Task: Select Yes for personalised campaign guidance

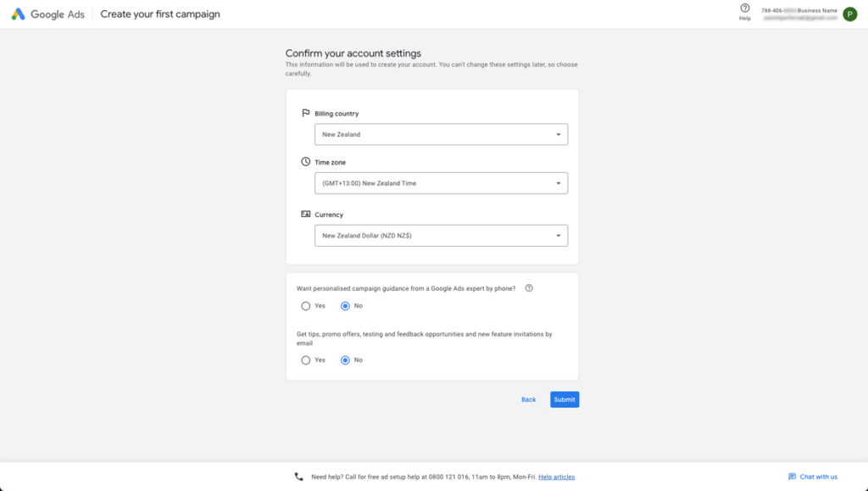Action: coord(306,306)
